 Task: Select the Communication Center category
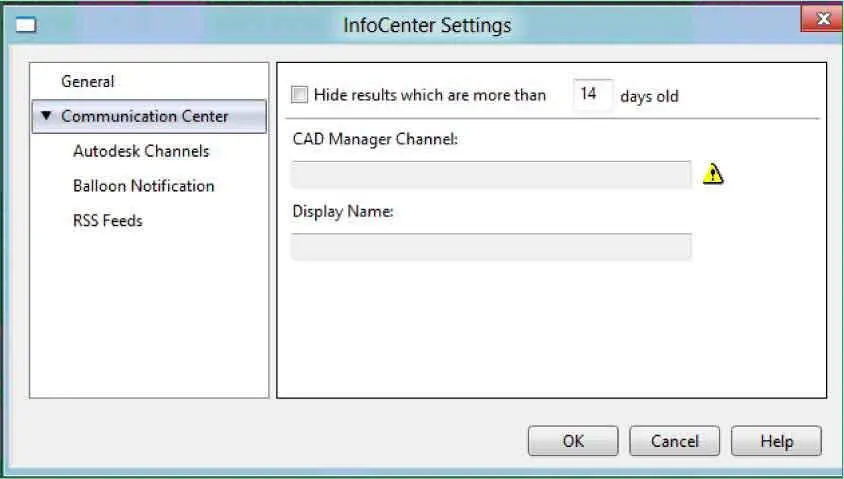[x=144, y=116]
